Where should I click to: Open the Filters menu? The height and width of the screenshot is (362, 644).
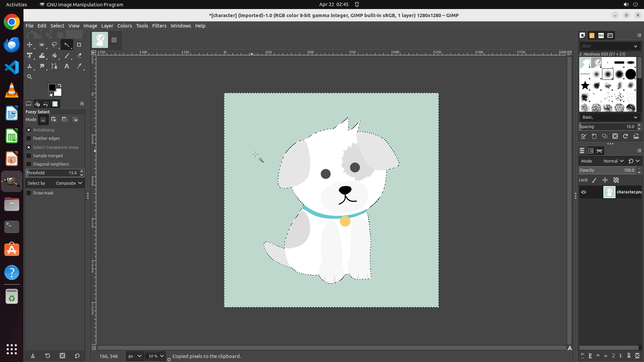click(159, 26)
